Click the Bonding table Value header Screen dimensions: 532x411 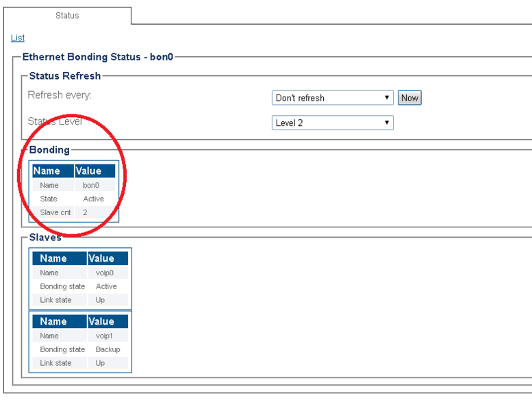click(x=95, y=171)
